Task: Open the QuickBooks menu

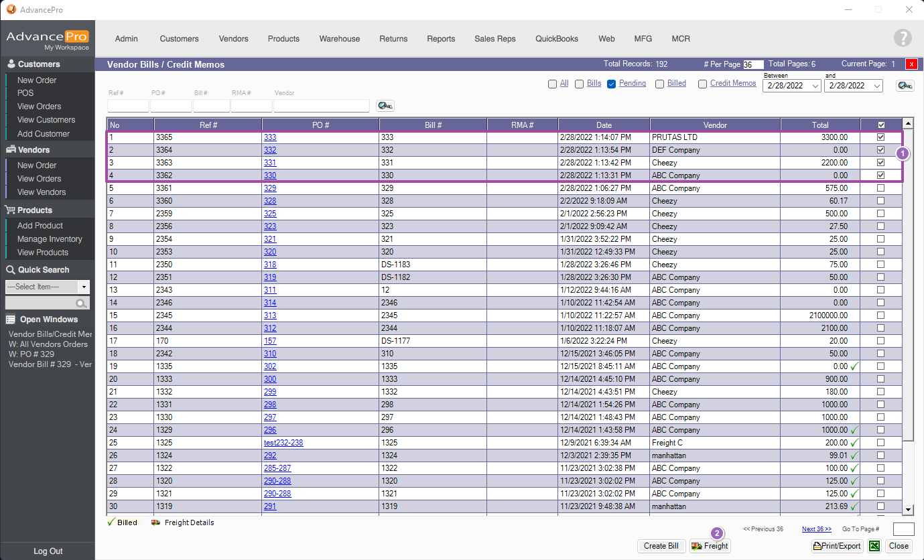Action: [556, 39]
